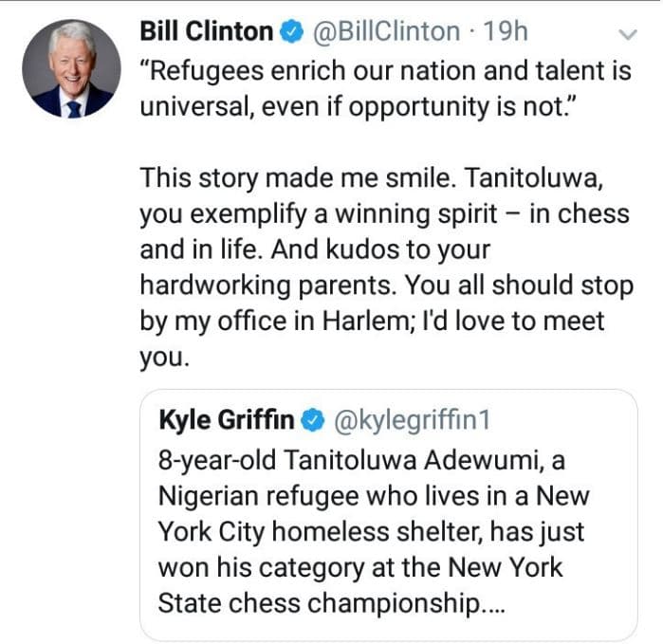The width and height of the screenshot is (663, 644).
Task: Click 'universal, even if opportunity is not' line
Action: pyautogui.click(x=359, y=106)
